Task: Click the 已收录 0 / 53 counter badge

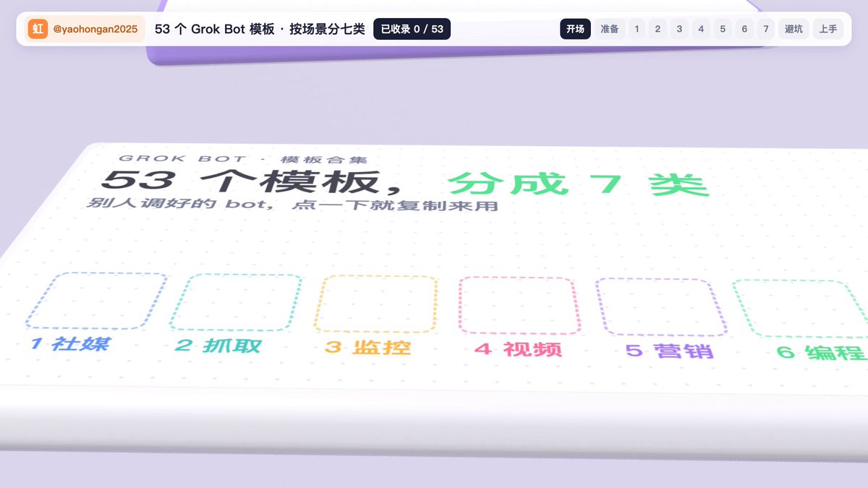Action: [x=412, y=29]
